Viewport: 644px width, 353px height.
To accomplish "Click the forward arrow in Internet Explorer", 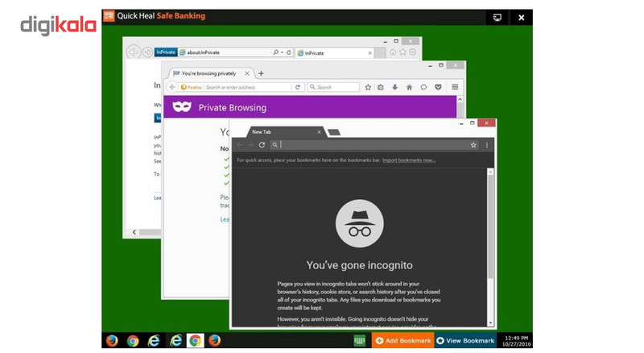I will 147,52.
